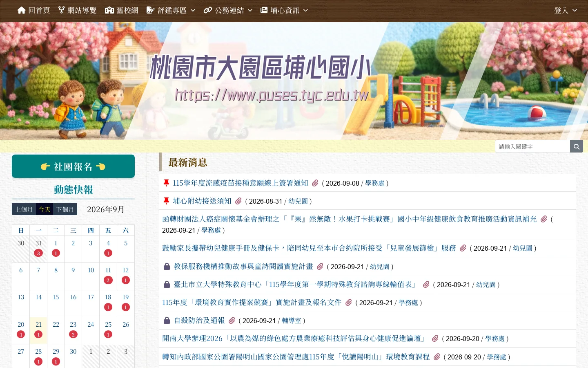588x368 pixels.
Task: Open 115學年度流感疫苗接種意願 announcement
Action: (x=241, y=183)
